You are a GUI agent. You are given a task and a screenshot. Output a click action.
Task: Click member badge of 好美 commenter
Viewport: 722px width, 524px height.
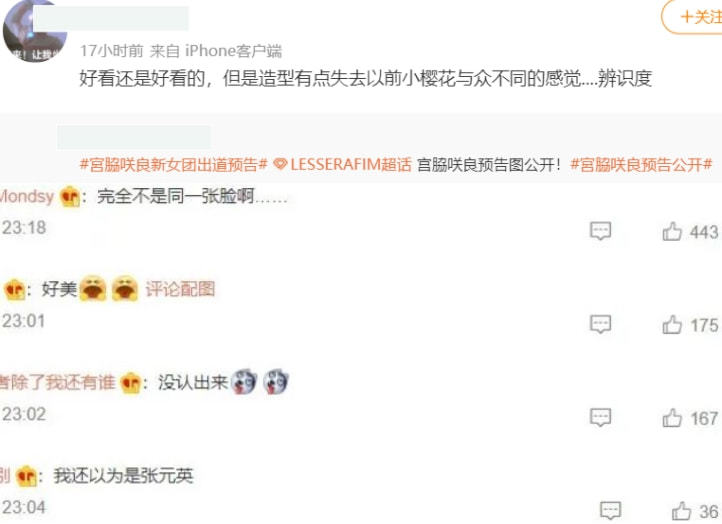[14, 290]
